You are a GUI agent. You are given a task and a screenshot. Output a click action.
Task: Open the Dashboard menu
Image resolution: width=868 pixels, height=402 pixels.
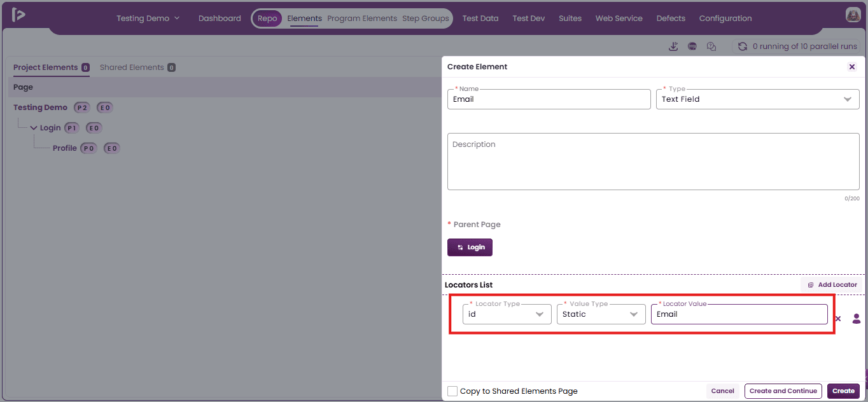[220, 18]
